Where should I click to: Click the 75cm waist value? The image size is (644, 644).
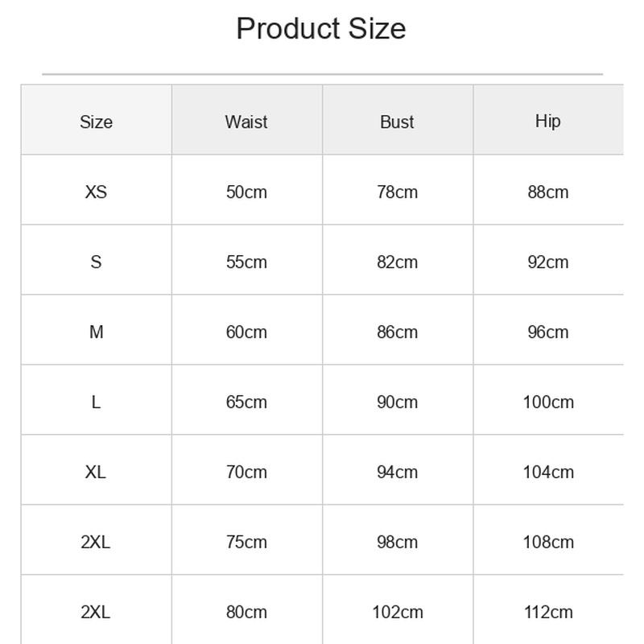coord(246,542)
